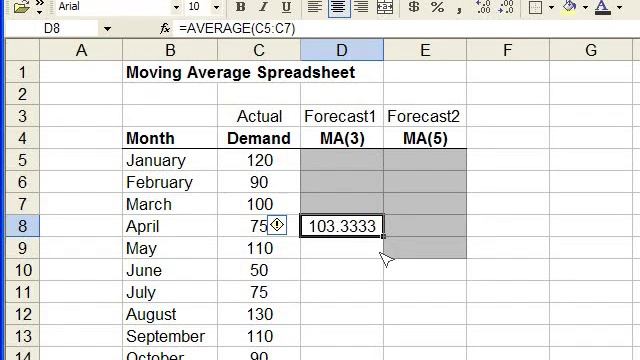Click the Moving Average Spreadsheet title cell
This screenshot has height=360, width=640.
tap(240, 72)
